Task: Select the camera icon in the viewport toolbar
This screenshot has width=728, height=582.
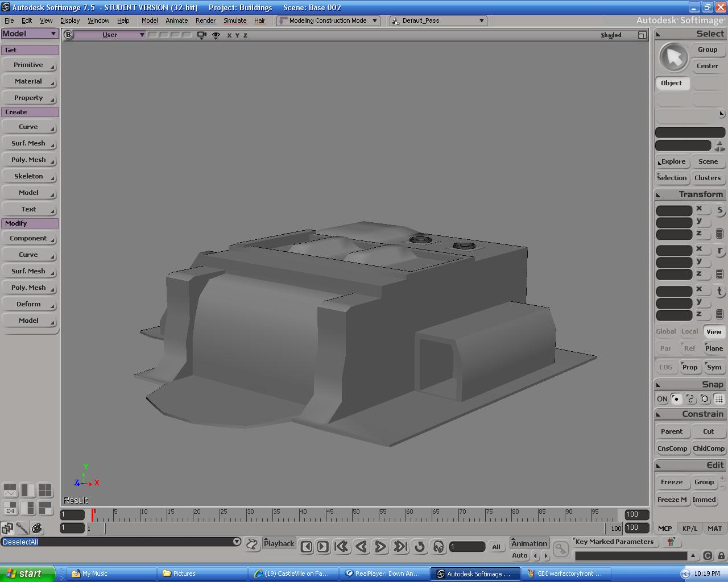Action: click(201, 35)
